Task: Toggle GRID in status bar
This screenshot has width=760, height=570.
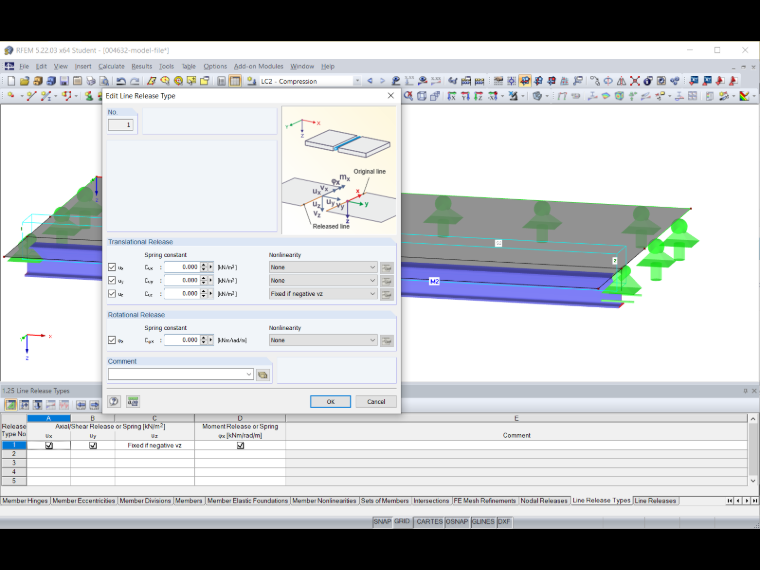Action: point(402,522)
